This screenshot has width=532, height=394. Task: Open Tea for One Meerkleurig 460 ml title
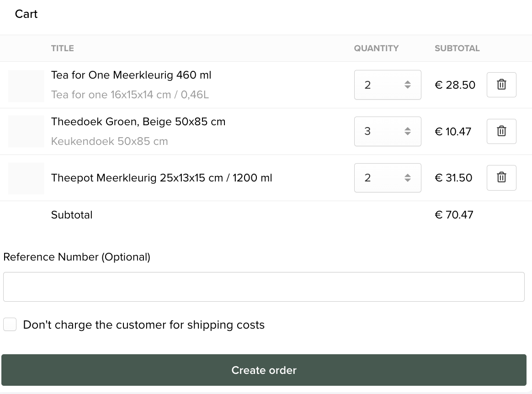131,75
